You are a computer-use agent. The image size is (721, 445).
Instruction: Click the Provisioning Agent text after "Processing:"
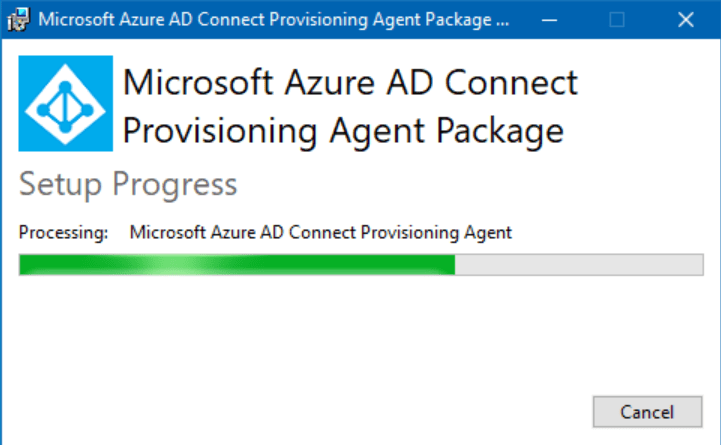pos(320,233)
